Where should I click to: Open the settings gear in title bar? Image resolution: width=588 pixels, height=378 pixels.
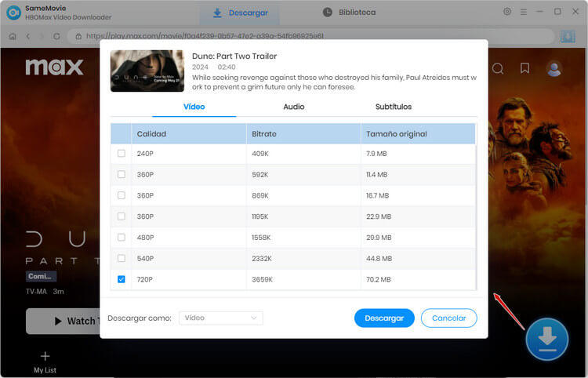coord(507,13)
